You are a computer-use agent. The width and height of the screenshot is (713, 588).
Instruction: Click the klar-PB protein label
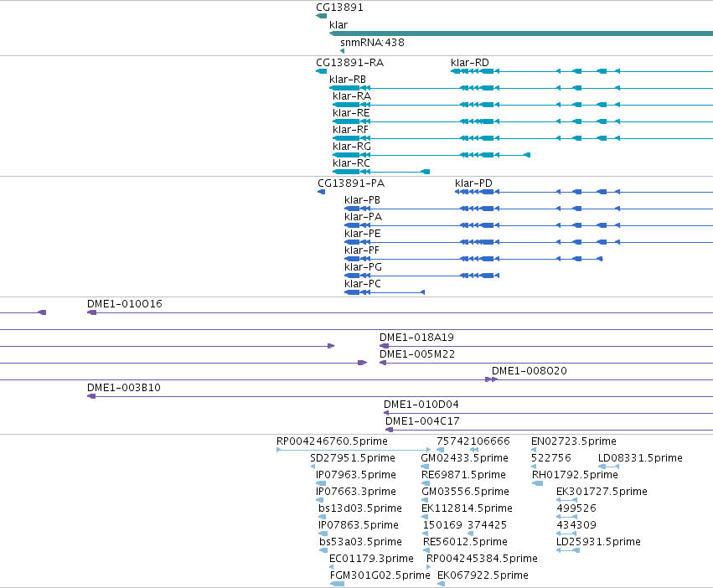[363, 200]
